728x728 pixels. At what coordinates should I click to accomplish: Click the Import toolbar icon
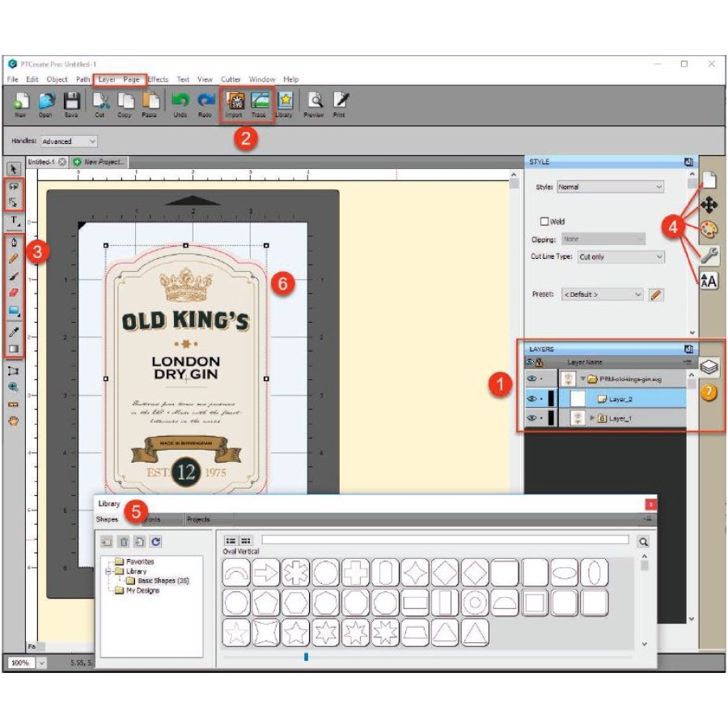coord(235,102)
